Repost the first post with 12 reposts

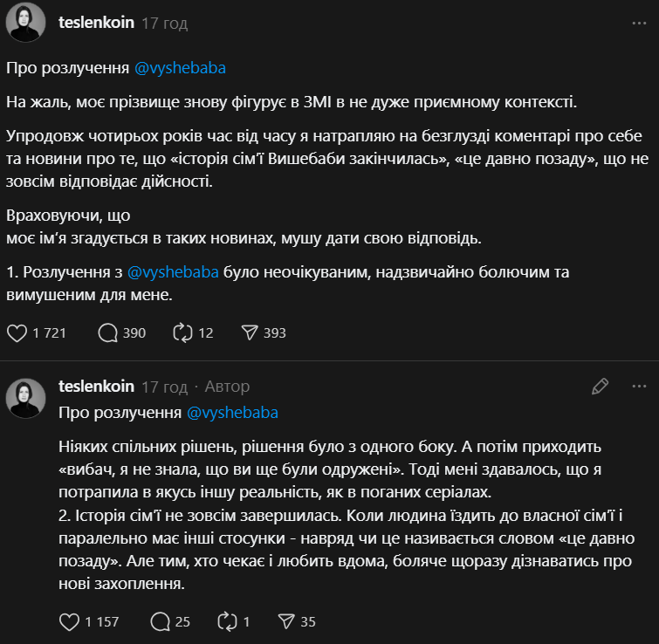(183, 332)
